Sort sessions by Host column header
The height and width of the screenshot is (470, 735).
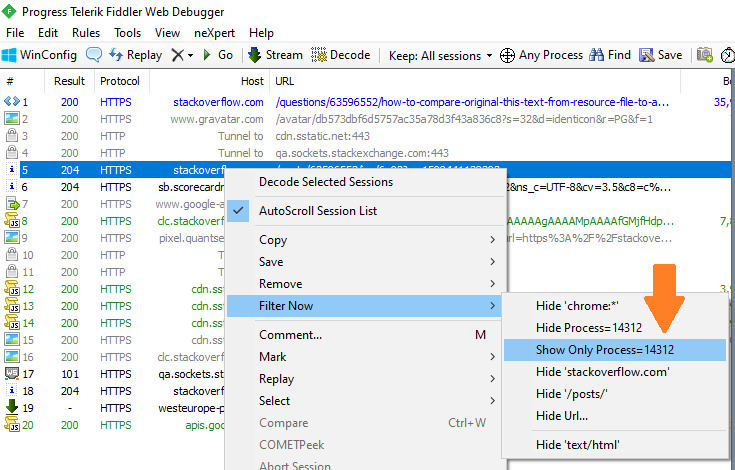click(210, 81)
